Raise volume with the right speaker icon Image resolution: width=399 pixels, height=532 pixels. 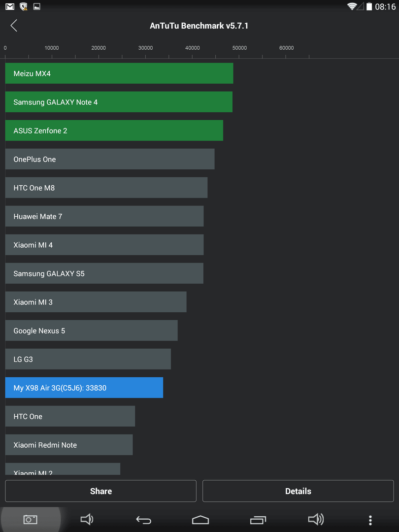[x=316, y=520]
